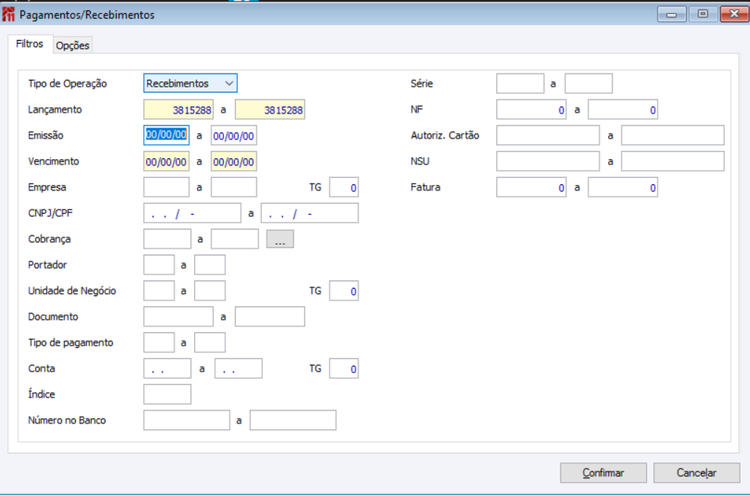Focus the Emissão start date field
750x496 pixels.
coord(166,135)
